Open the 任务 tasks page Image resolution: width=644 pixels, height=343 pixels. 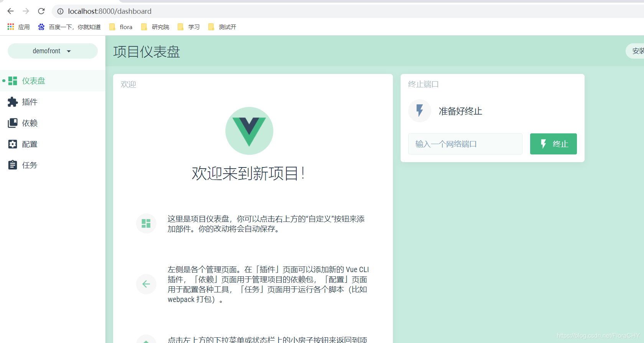click(x=53, y=165)
